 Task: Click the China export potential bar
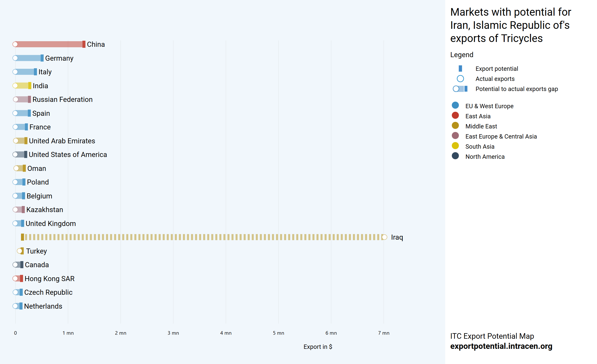click(x=49, y=44)
